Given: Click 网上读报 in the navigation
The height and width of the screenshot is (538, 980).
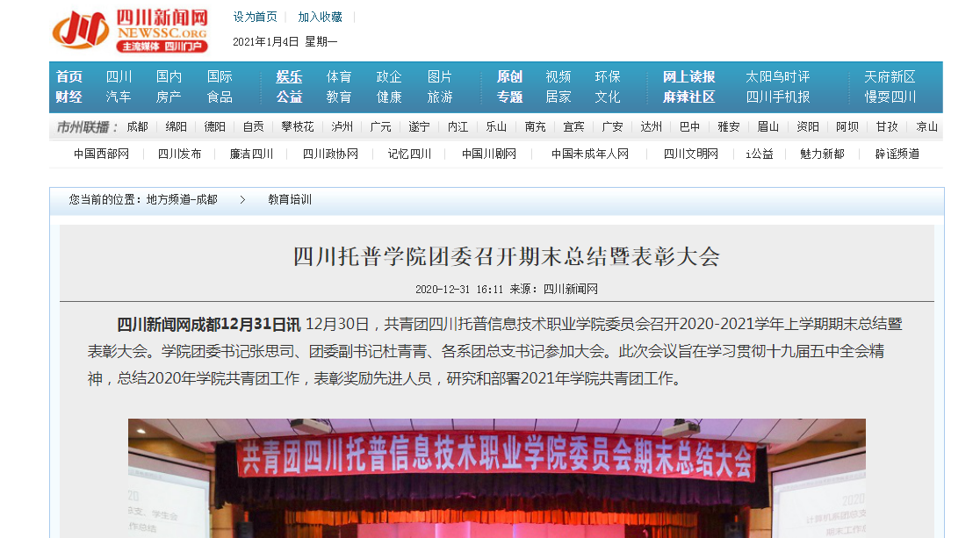Looking at the screenshot, I should point(688,76).
